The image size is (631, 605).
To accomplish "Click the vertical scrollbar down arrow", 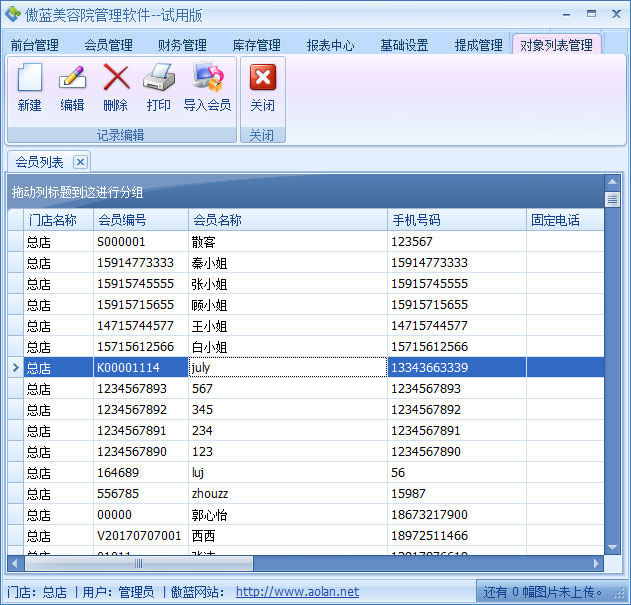I will [612, 548].
